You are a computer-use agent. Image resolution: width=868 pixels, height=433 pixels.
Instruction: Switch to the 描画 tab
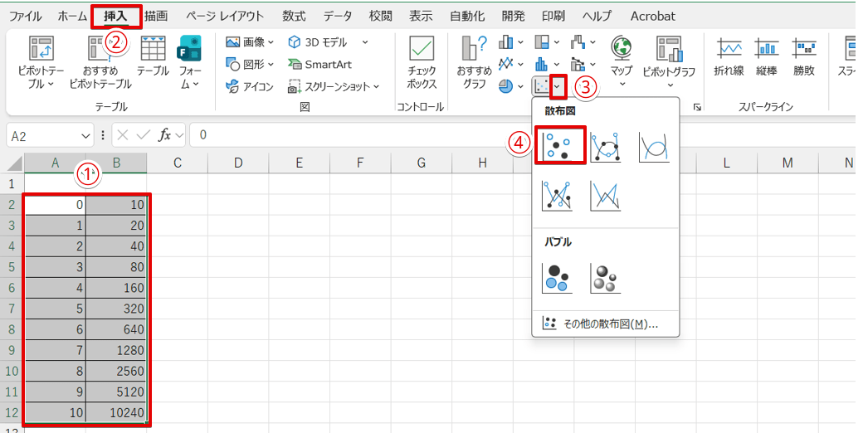(156, 16)
